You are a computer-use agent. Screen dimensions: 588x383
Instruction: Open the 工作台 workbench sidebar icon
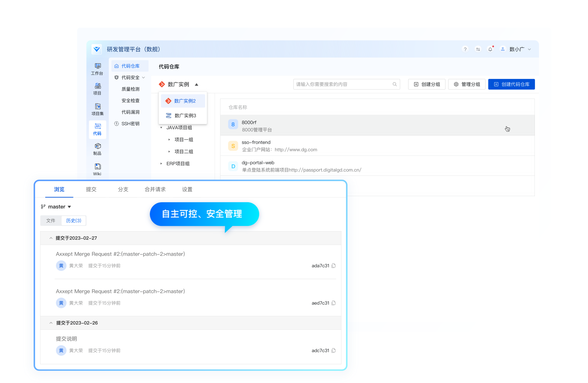(97, 69)
